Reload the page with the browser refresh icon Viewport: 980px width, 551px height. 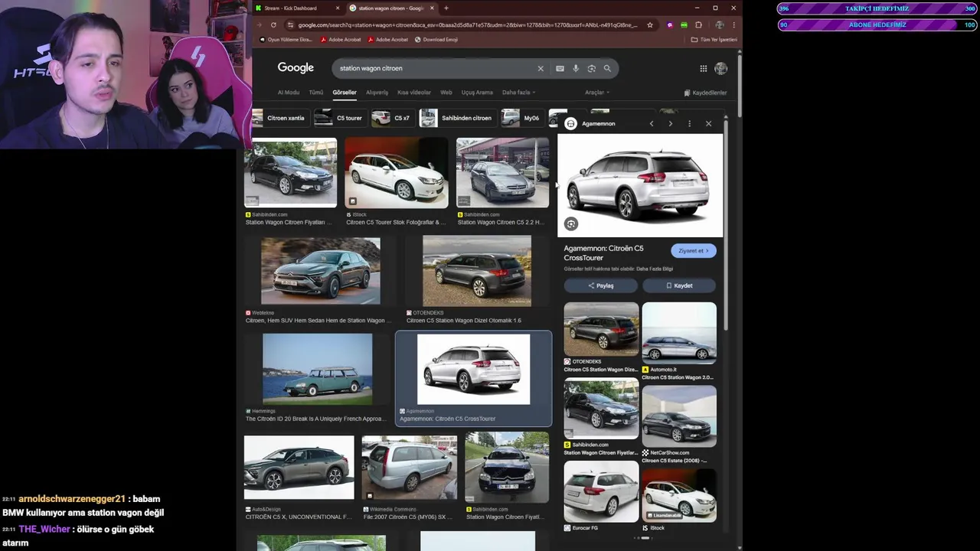[273, 24]
